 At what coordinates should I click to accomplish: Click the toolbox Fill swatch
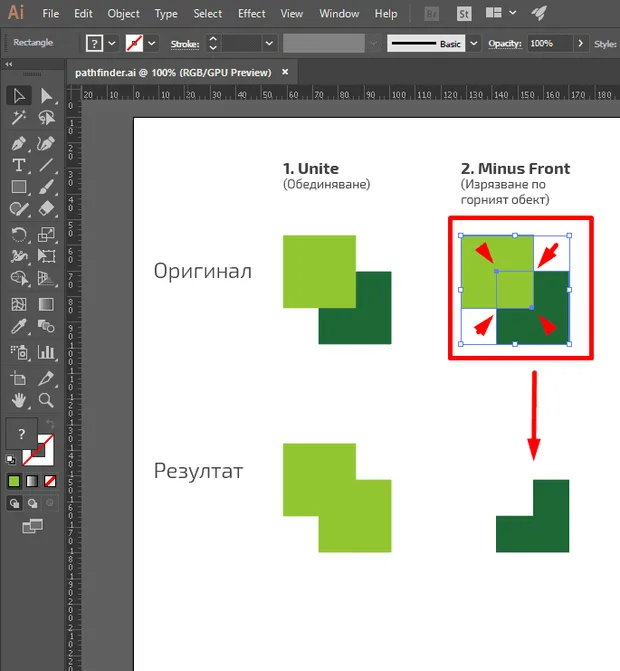[x=21, y=434]
